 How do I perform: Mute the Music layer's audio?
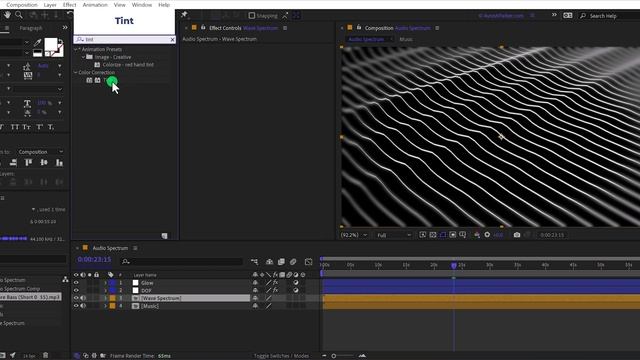(83, 306)
